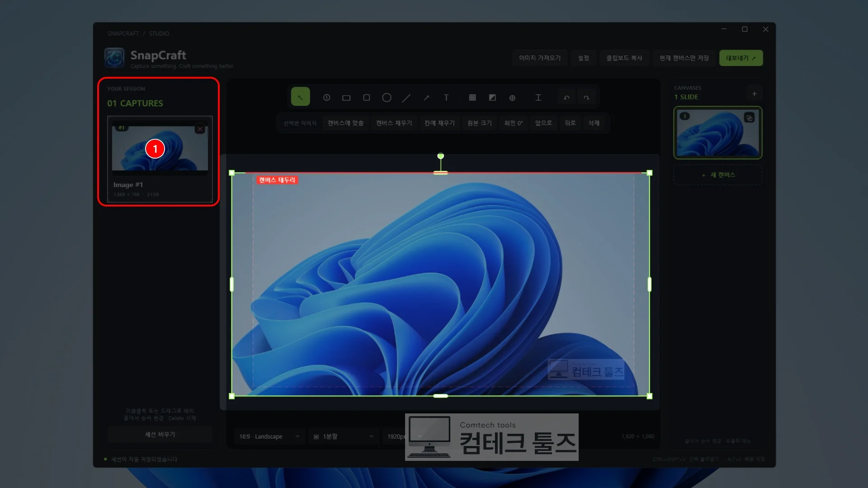The width and height of the screenshot is (868, 488).
Task: Click 캔버스 채우기 fill canvas
Action: point(394,123)
